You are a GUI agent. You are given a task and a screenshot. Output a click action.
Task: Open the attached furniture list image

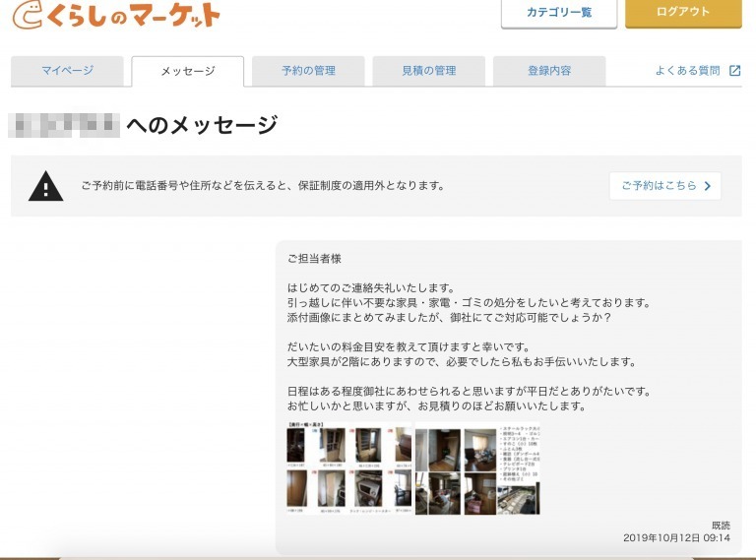(x=349, y=467)
